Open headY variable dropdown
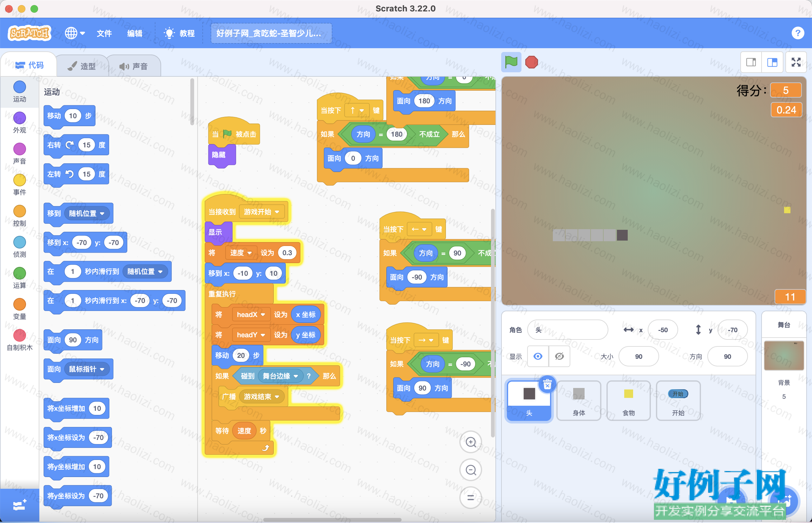 pos(251,335)
